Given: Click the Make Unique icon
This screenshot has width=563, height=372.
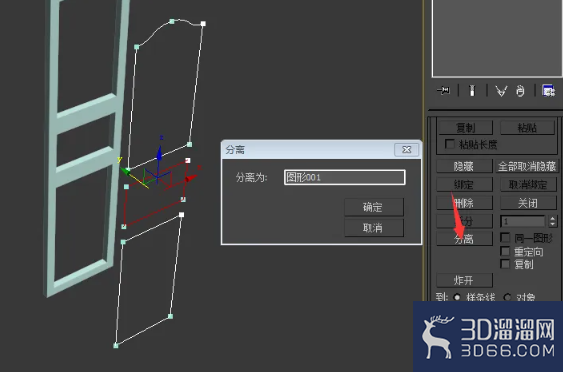Looking at the screenshot, I should pyautogui.click(x=501, y=91).
